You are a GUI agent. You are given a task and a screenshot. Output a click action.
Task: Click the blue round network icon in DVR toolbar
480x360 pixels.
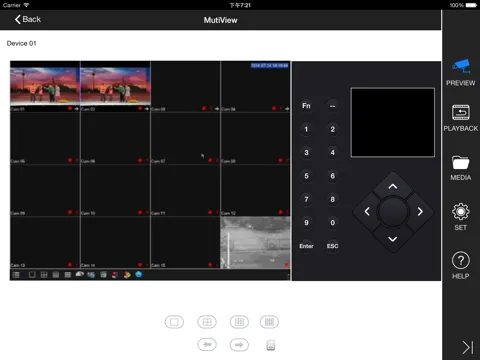pyautogui.click(x=139, y=274)
